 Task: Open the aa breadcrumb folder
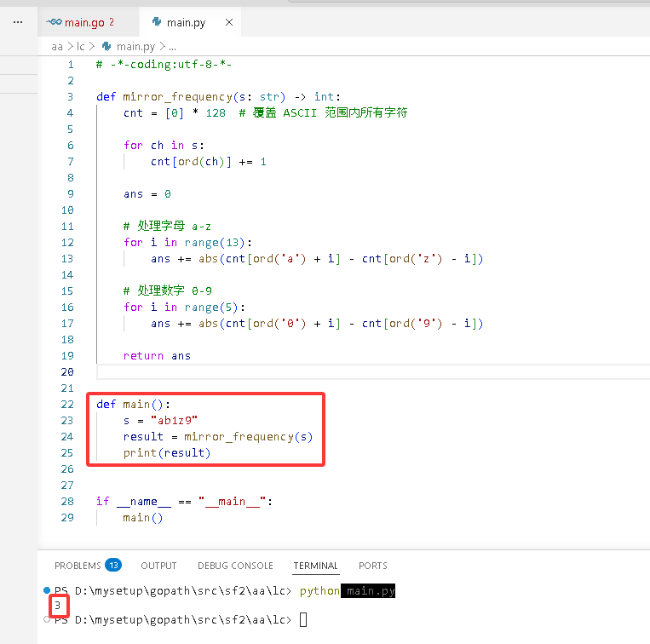tap(57, 46)
